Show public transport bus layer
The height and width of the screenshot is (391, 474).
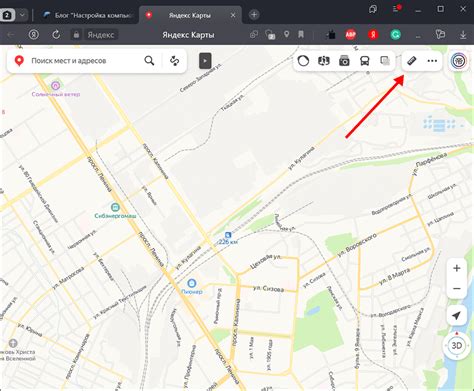pyautogui.click(x=365, y=61)
